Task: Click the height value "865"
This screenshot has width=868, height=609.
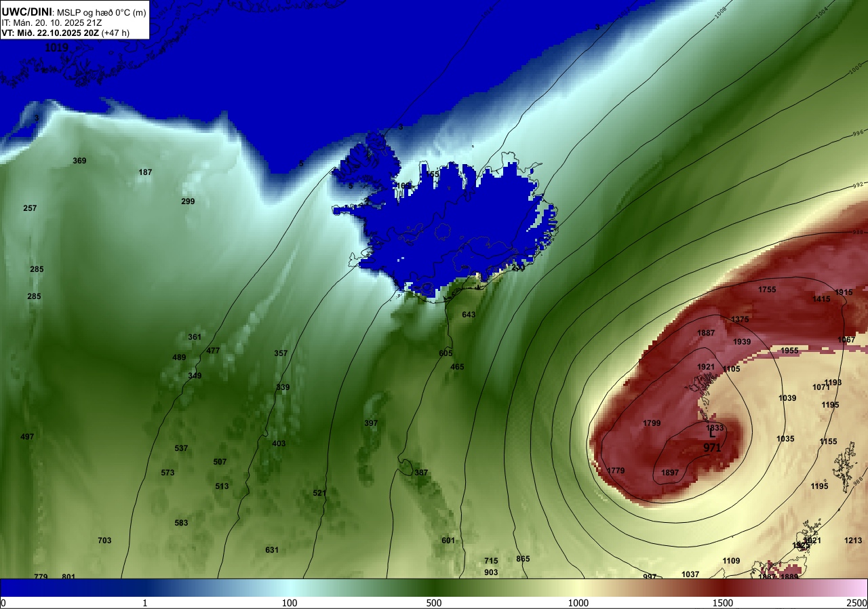Action: click(523, 559)
